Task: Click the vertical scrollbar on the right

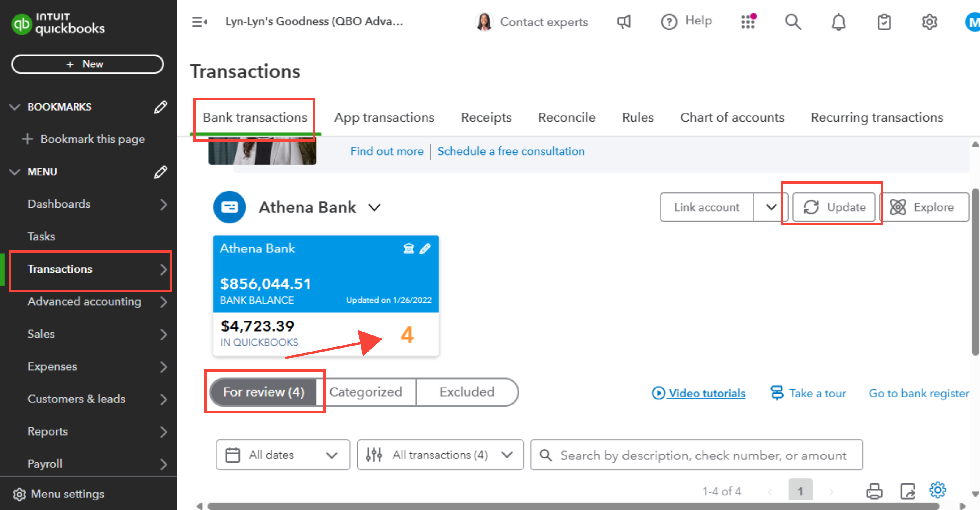Action: (x=976, y=272)
